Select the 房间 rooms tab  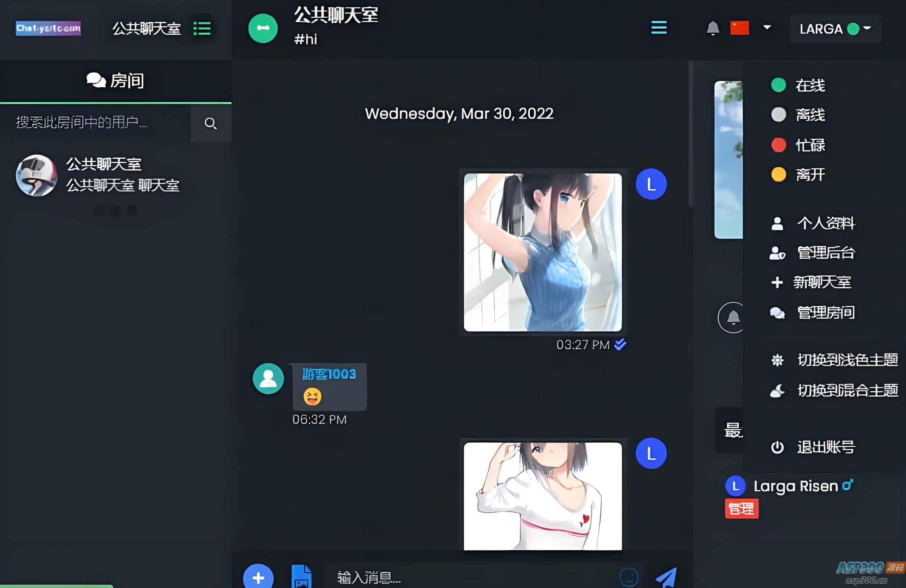tap(115, 81)
